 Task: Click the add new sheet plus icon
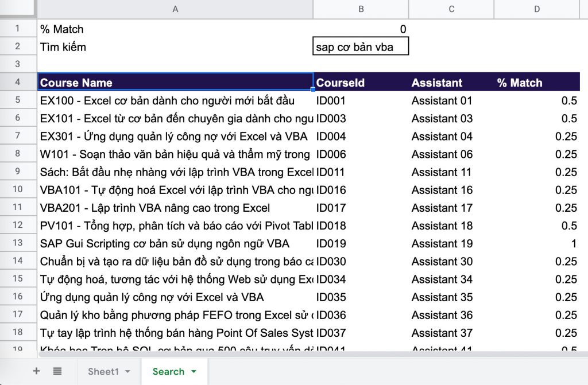pos(36,371)
